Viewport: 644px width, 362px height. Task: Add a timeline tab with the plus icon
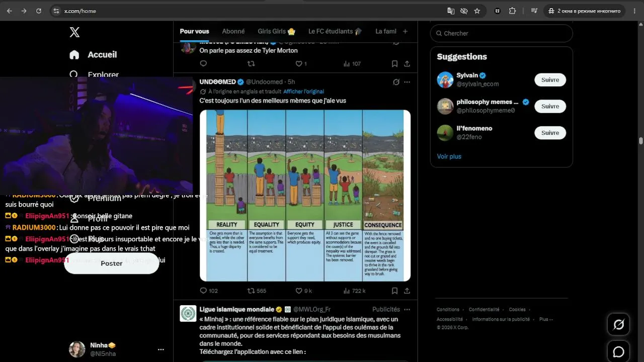pos(405,31)
